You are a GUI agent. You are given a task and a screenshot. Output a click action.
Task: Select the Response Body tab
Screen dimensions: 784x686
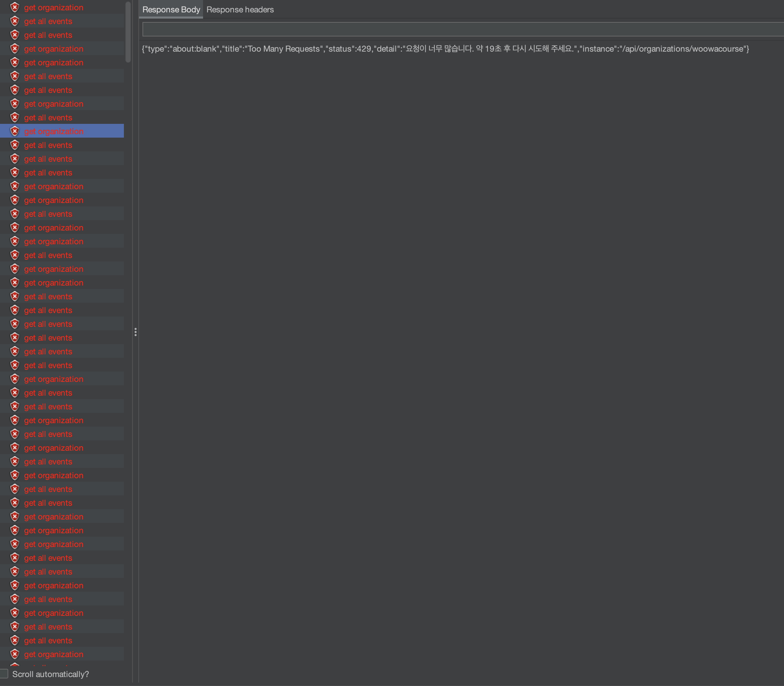tap(171, 10)
